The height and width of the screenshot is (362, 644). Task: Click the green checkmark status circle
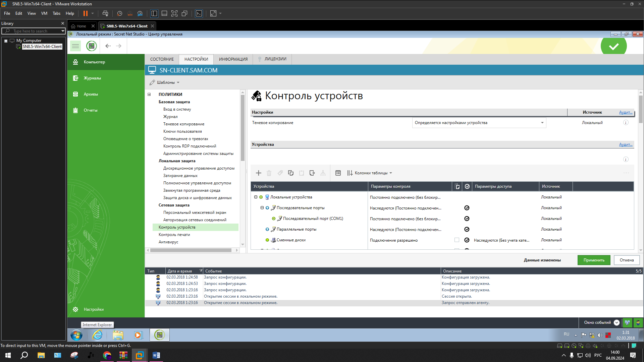[x=614, y=46]
